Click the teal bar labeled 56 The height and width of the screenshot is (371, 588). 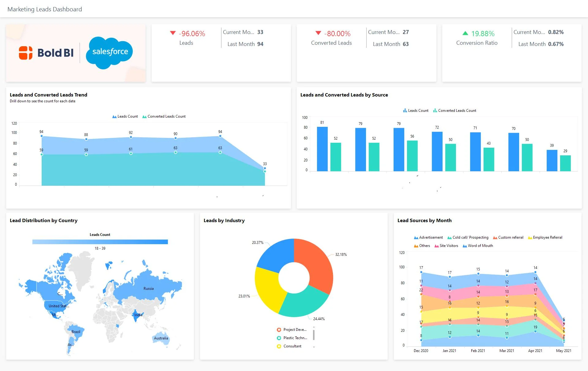point(412,156)
